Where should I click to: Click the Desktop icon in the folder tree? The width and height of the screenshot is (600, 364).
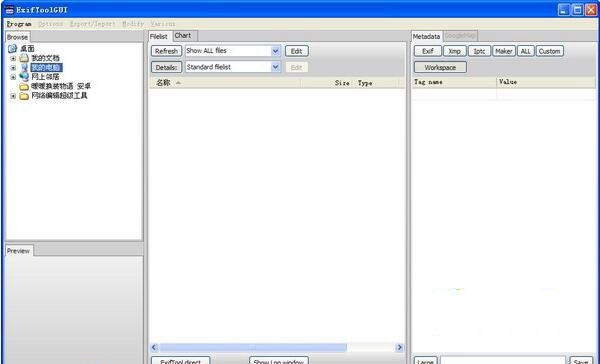tap(13, 49)
